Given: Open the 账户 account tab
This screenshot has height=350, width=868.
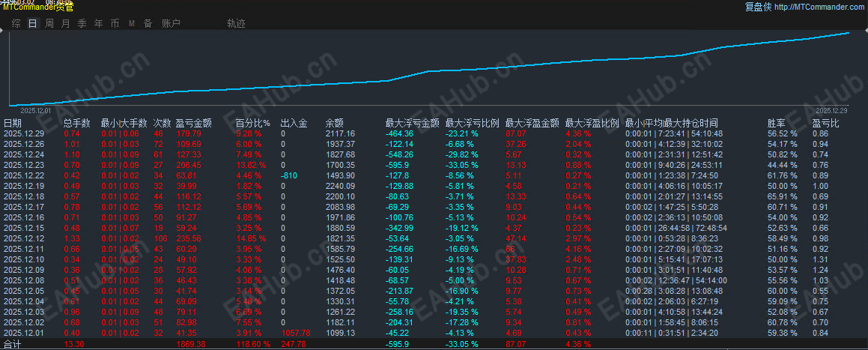Looking at the screenshot, I should point(171,23).
